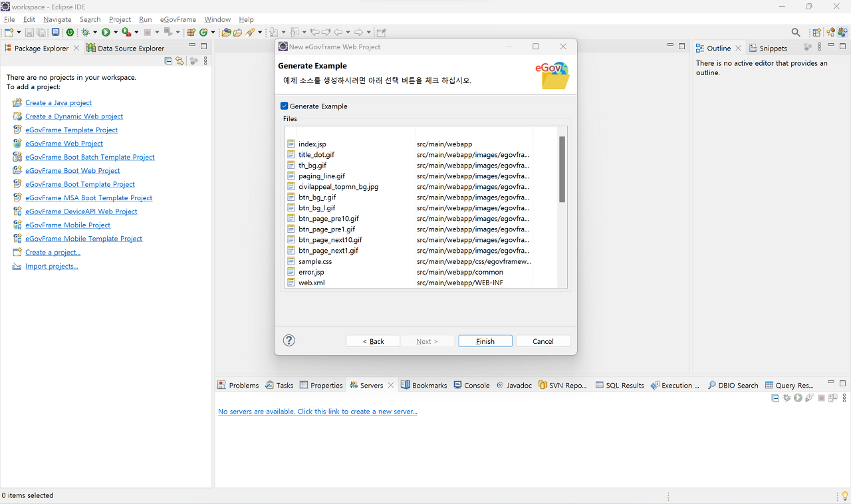Toggle the Generate Example checkbox
This screenshot has width=851, height=504.
click(285, 106)
